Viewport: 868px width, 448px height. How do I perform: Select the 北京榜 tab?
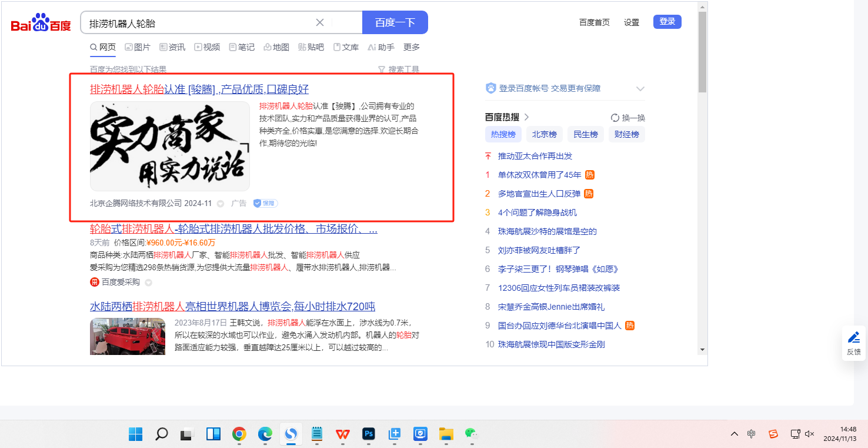tap(545, 134)
